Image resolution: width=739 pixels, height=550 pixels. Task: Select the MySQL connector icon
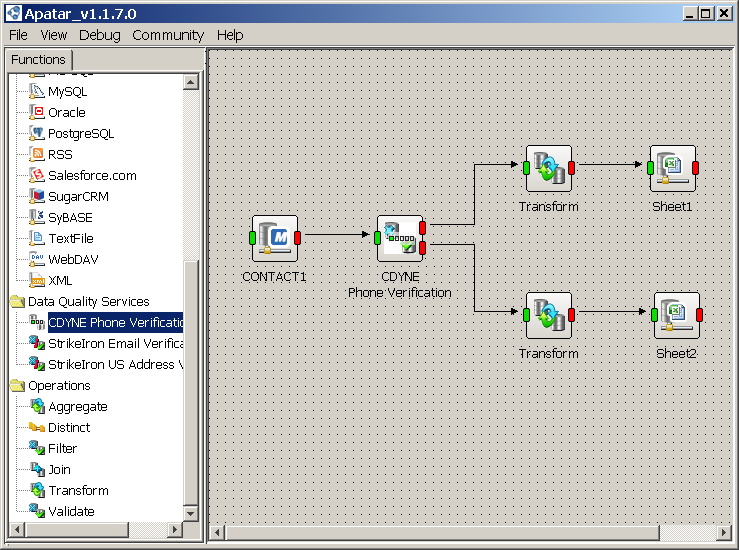tap(37, 91)
